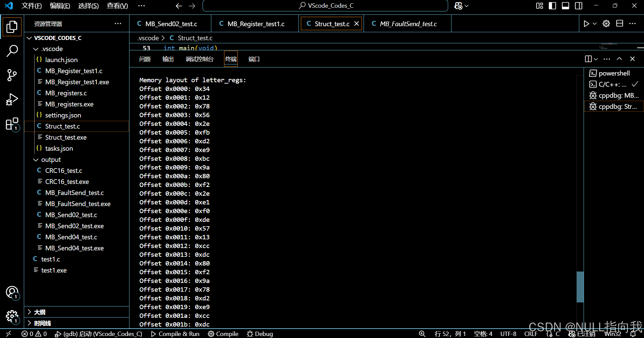Open test1.c file

[x=76, y=259]
